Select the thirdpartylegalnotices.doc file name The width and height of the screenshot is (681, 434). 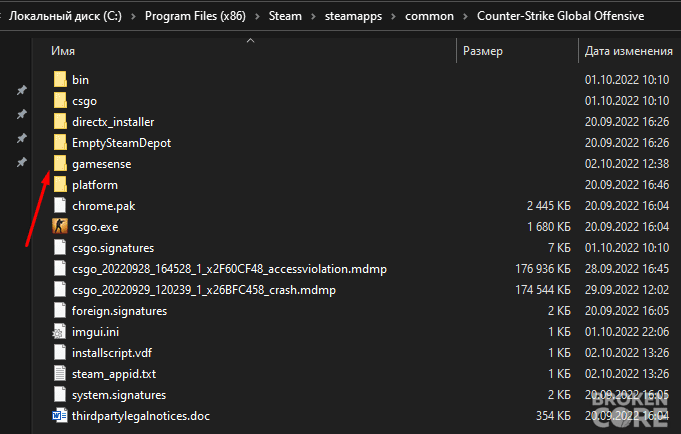pyautogui.click(x=141, y=416)
